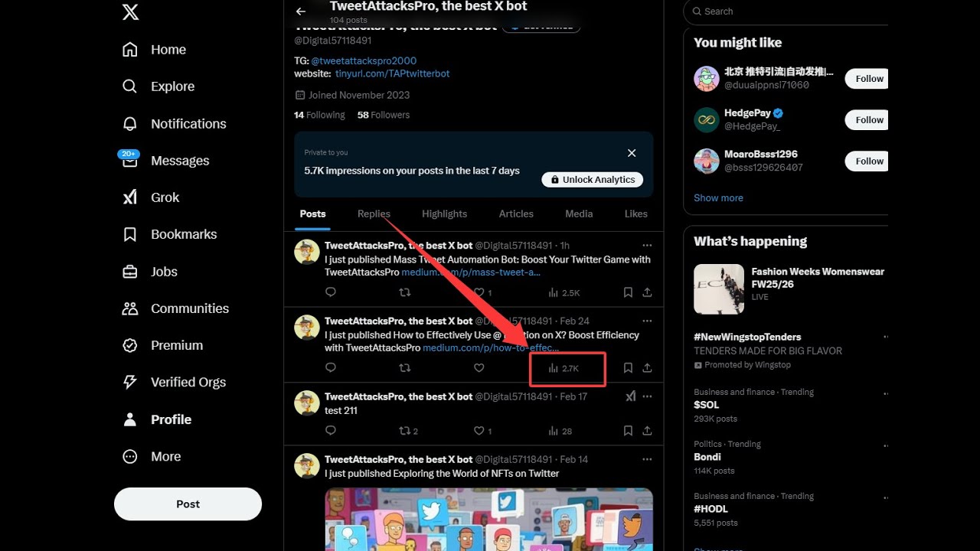
Task: Click the Unlock Analytics button
Action: click(x=593, y=180)
